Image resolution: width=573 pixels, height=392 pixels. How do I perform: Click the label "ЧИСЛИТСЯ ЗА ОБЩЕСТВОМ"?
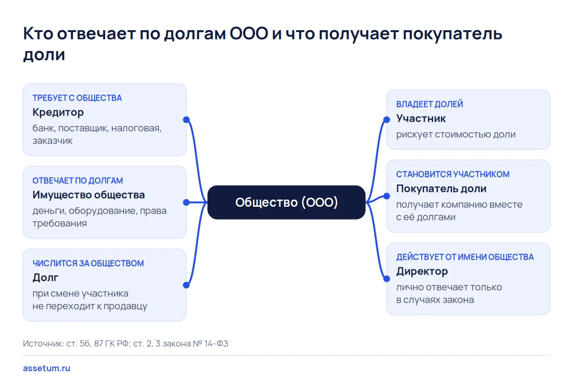88,263
